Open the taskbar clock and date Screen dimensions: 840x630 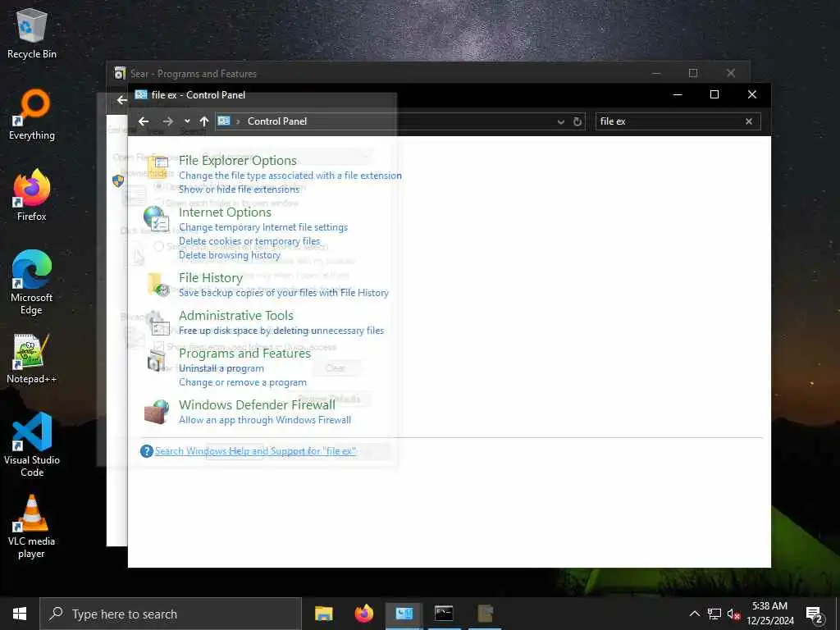pos(769,614)
